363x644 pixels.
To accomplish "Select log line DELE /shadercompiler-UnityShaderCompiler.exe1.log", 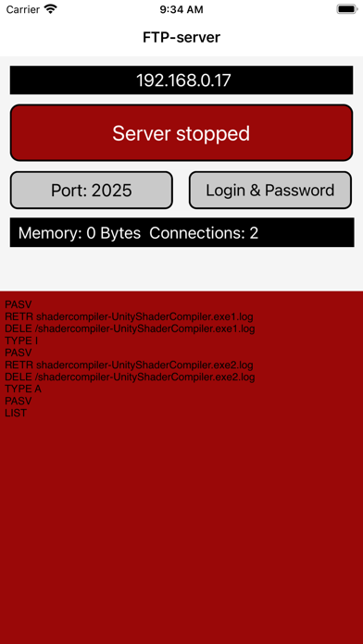I will point(130,328).
